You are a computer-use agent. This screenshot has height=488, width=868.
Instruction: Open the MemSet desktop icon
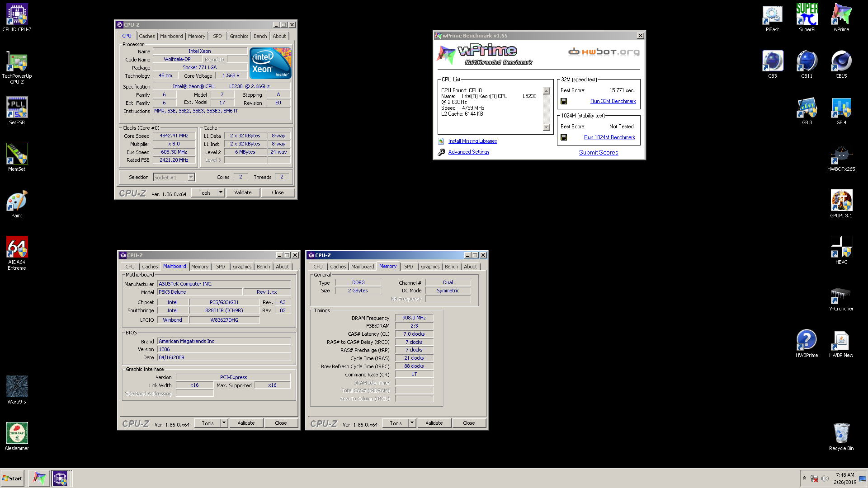17,157
